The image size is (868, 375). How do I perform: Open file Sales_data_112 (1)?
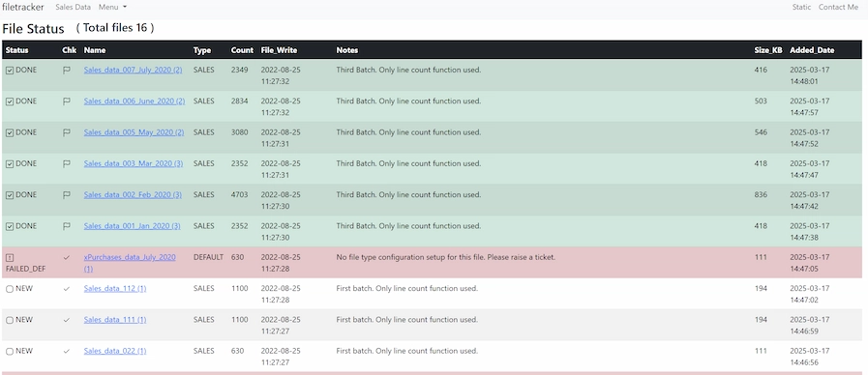(x=115, y=289)
